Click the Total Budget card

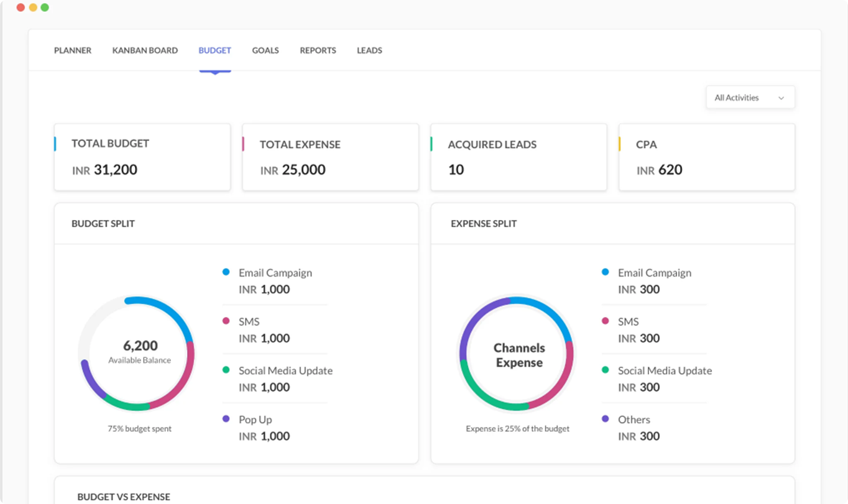point(142,157)
